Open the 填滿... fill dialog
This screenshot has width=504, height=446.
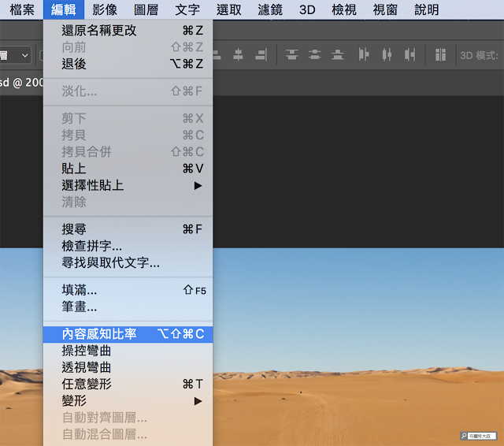[128, 290]
